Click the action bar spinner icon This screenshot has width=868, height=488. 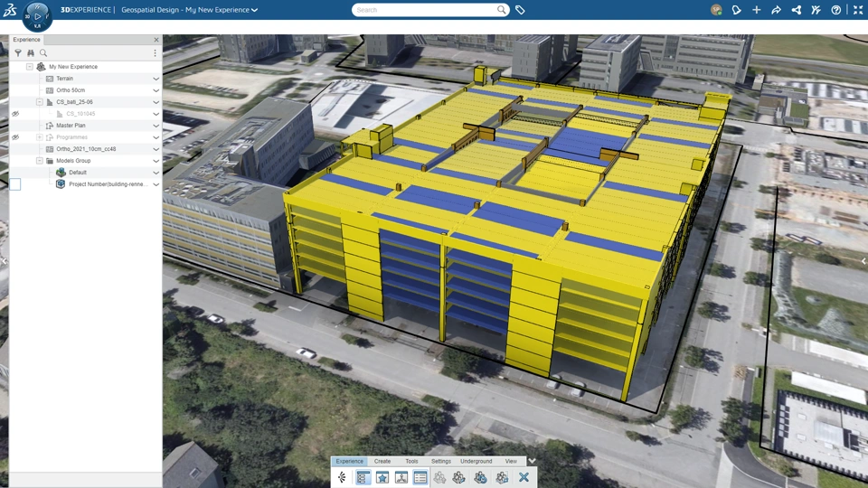tap(342, 477)
